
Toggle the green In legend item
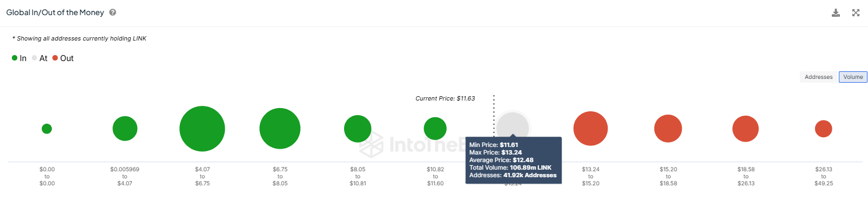[x=19, y=58]
